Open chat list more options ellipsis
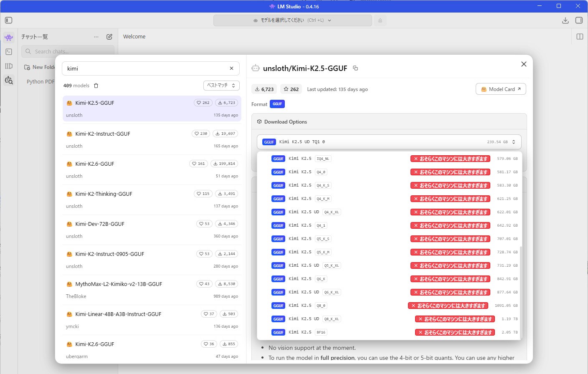The width and height of the screenshot is (588, 374). point(96,37)
